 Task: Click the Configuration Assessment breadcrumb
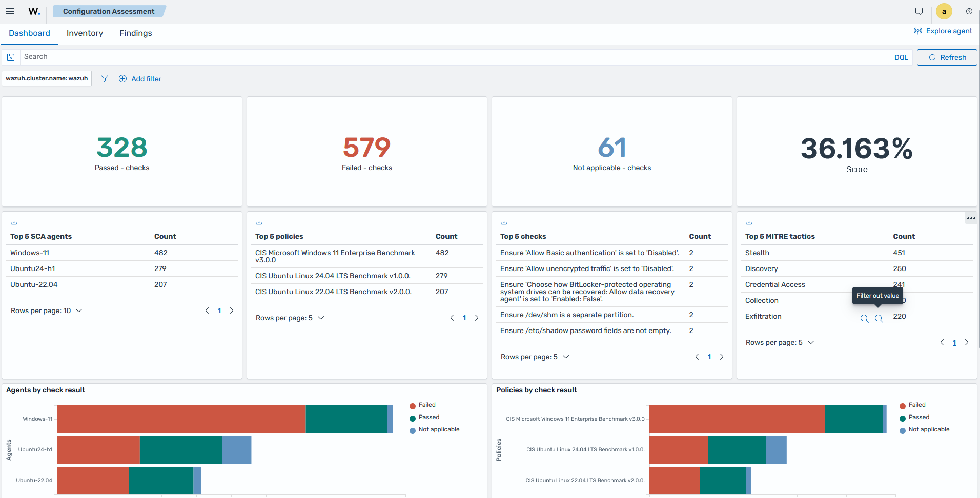tap(109, 11)
